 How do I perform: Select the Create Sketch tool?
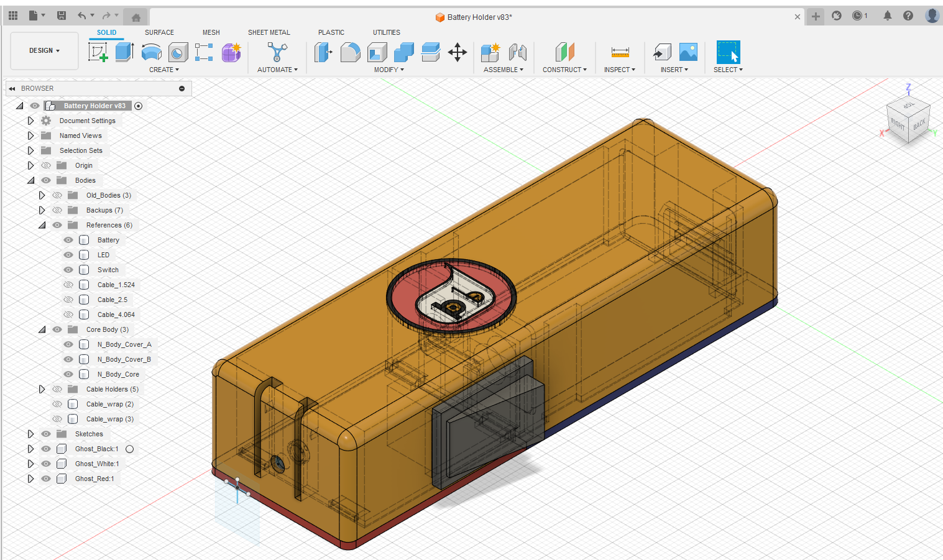point(98,52)
